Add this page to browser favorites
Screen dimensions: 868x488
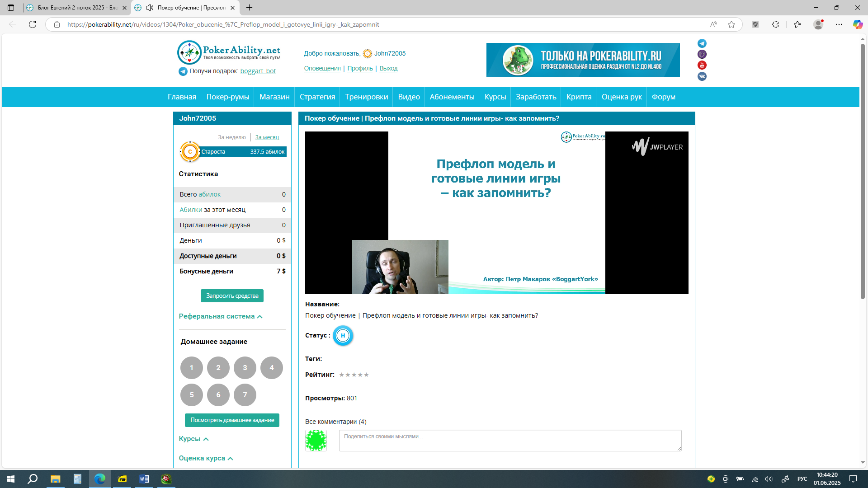pyautogui.click(x=731, y=24)
